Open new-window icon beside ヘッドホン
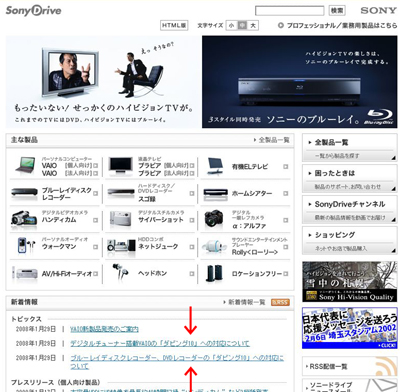400x392 pixels. pyautogui.click(x=192, y=274)
